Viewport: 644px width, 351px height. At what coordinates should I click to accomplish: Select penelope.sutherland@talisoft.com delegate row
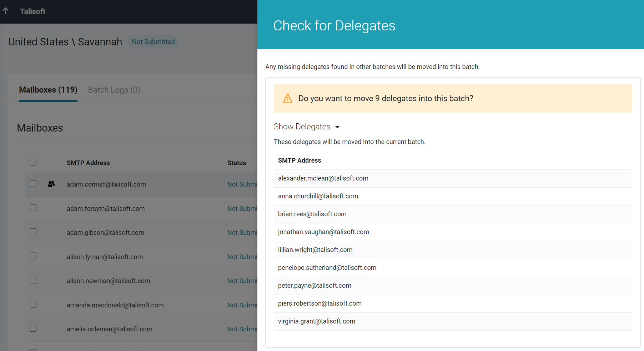[x=453, y=268]
